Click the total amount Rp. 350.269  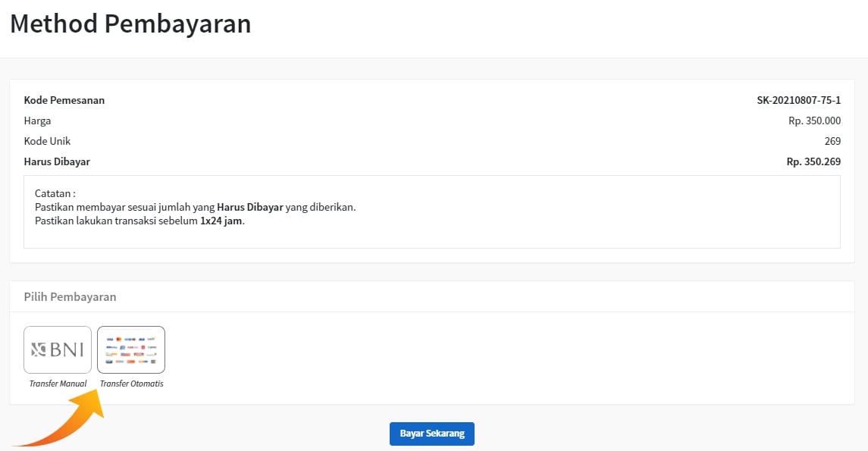[813, 161]
